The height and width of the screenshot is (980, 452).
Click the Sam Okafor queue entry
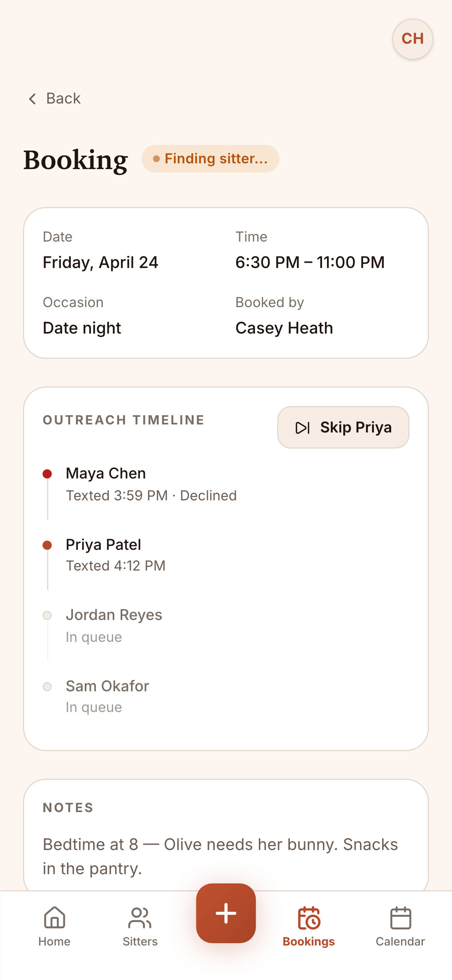click(x=107, y=696)
